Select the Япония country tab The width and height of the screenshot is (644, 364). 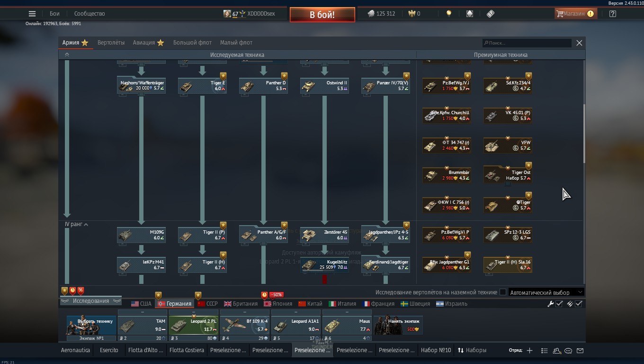[278, 304]
